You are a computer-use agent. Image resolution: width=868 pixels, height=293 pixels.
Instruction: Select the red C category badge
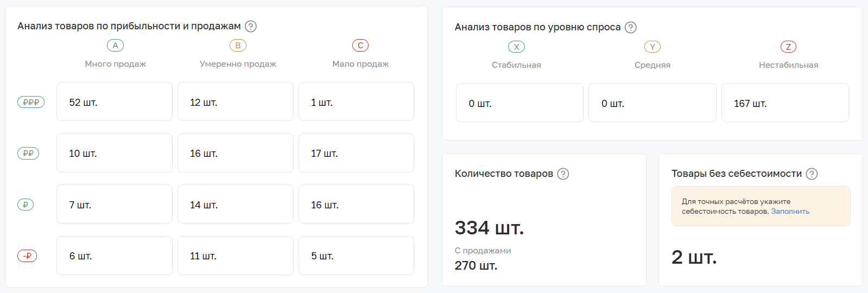(360, 46)
